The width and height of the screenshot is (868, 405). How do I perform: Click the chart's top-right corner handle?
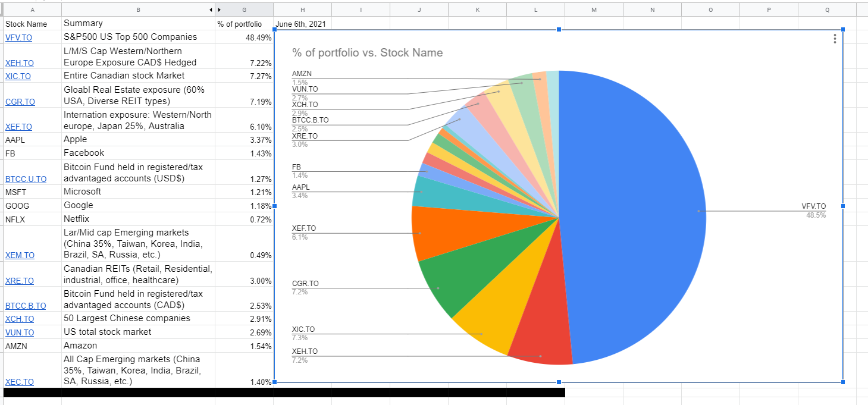point(843,30)
